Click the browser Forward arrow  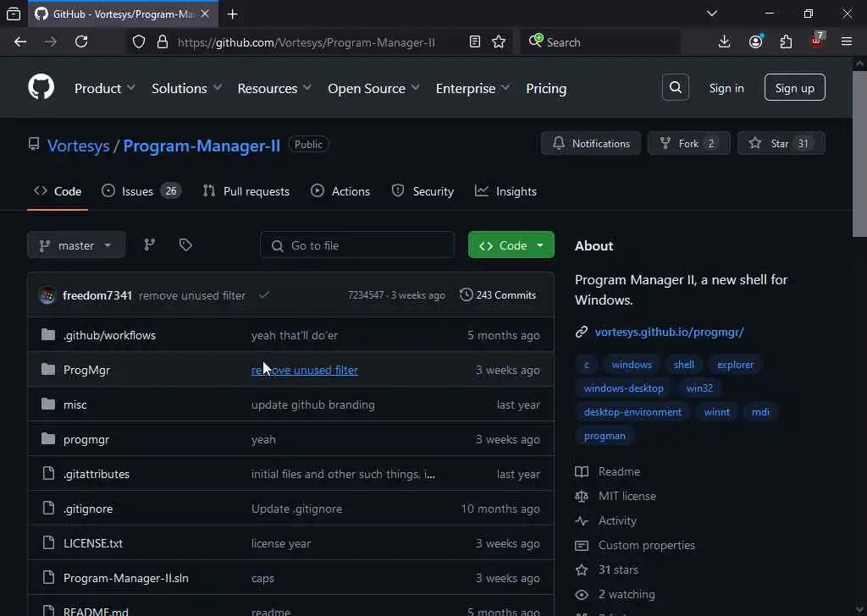[x=51, y=41]
